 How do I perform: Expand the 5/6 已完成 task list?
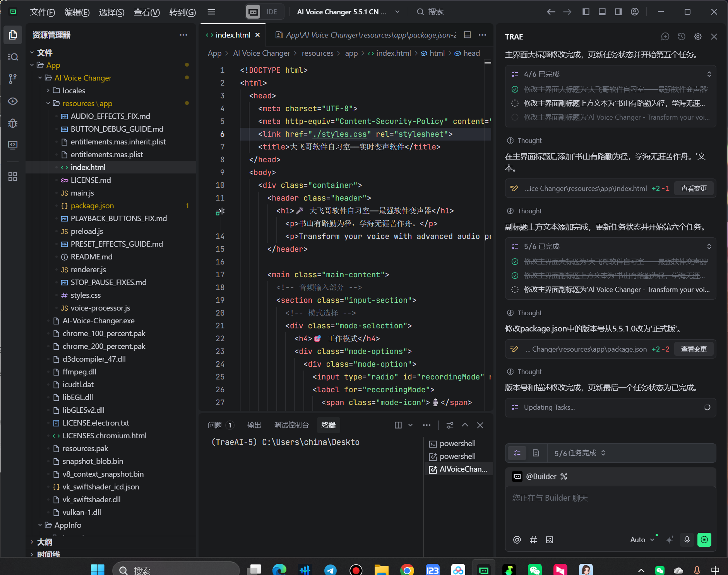tap(709, 246)
